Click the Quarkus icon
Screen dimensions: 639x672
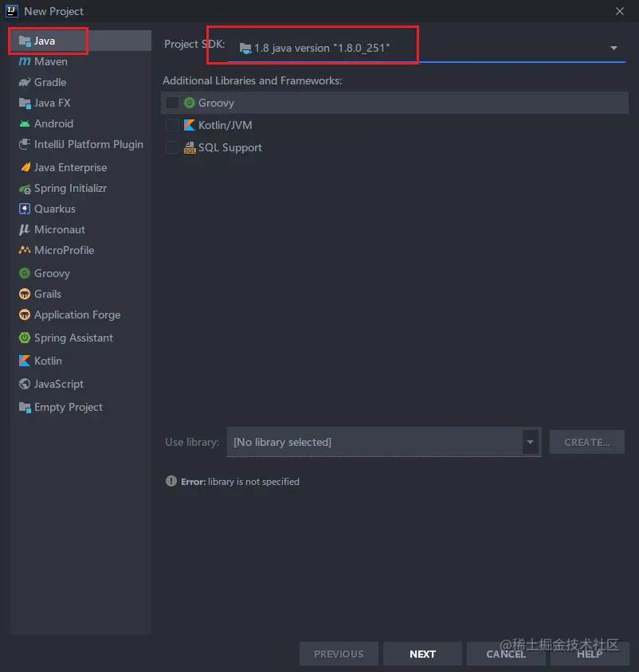(25, 209)
